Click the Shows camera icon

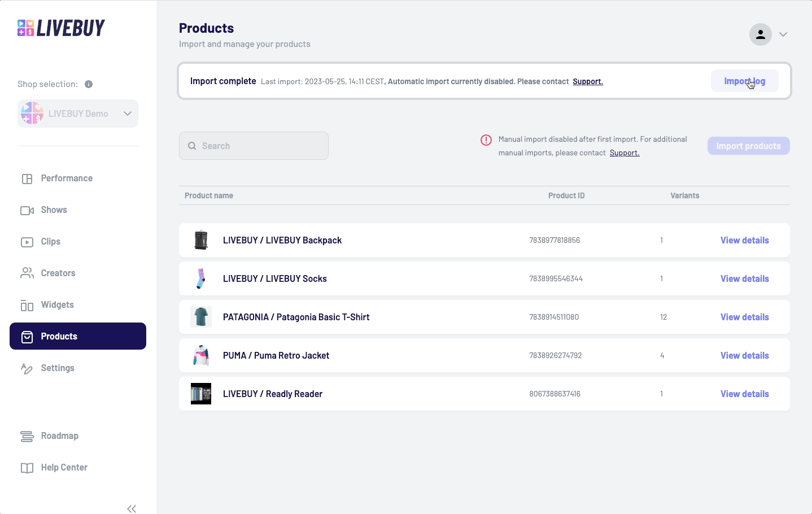coord(27,211)
